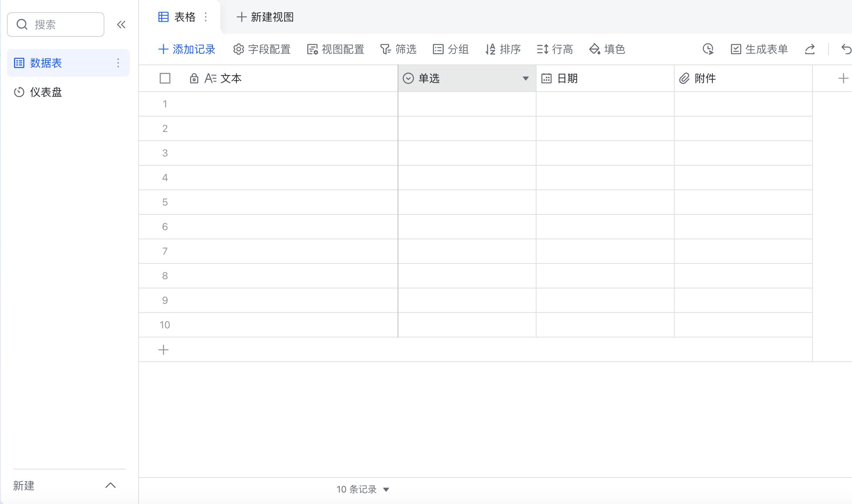Expand the 新建 section chevron
This screenshot has height=504, width=852.
(111, 486)
